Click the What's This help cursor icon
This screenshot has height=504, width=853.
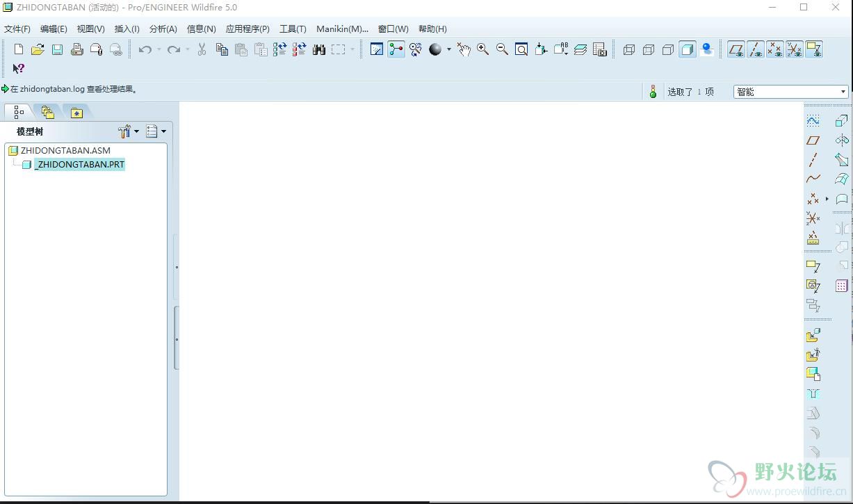pyautogui.click(x=19, y=68)
